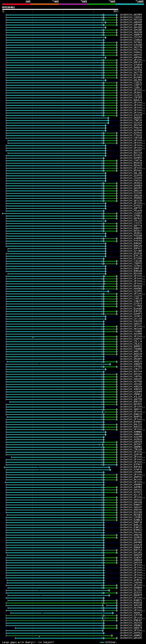Open hit UniRef100_Q53HV1
Image resolution: width=146 pixels, height=644 pixels.
131,93
